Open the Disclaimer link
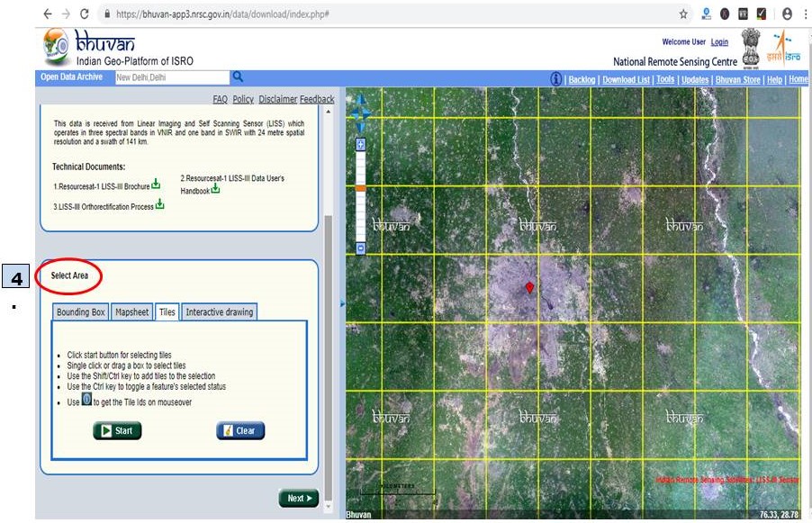The image size is (812, 523). tap(278, 99)
